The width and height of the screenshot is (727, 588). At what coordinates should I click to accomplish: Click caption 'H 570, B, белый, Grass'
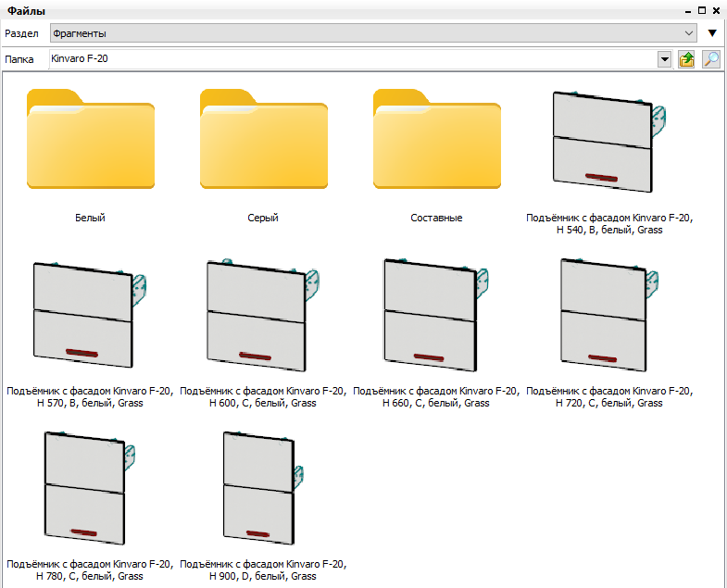(x=90, y=403)
